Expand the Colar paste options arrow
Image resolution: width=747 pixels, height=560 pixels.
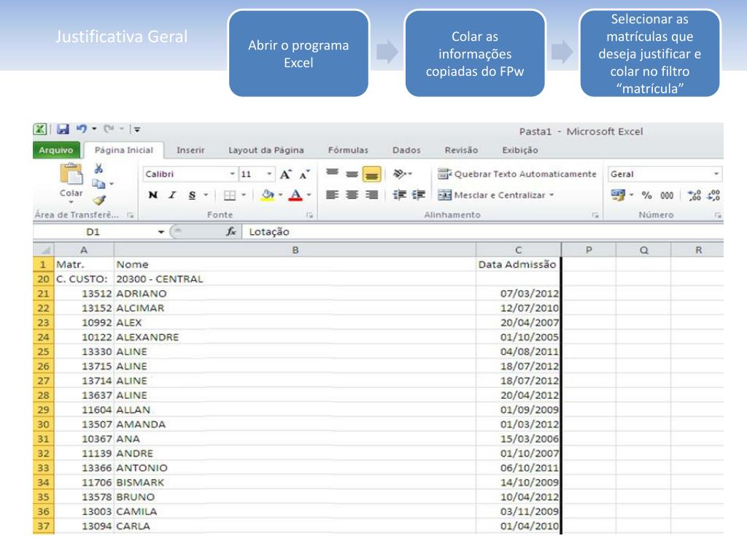pyautogui.click(x=71, y=203)
